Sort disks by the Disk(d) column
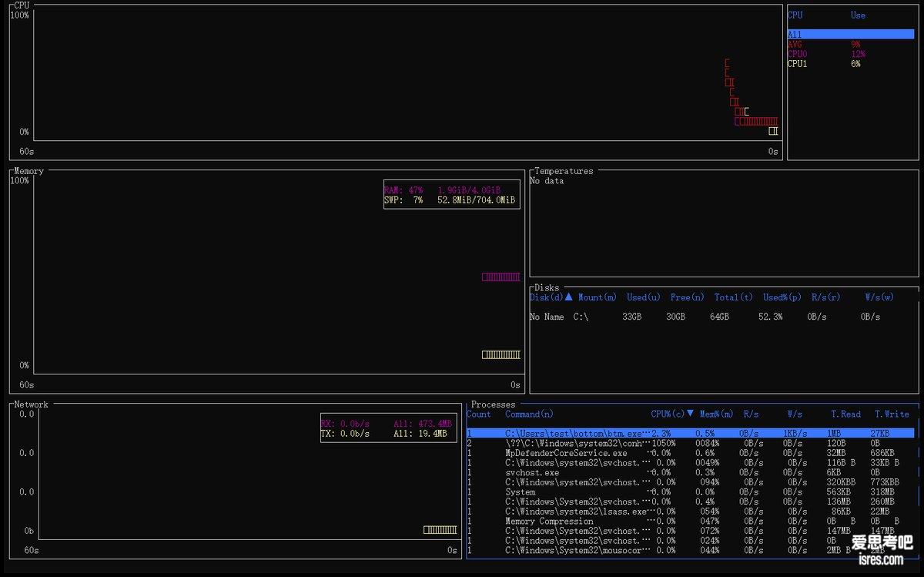The width and height of the screenshot is (924, 577). coord(551,297)
